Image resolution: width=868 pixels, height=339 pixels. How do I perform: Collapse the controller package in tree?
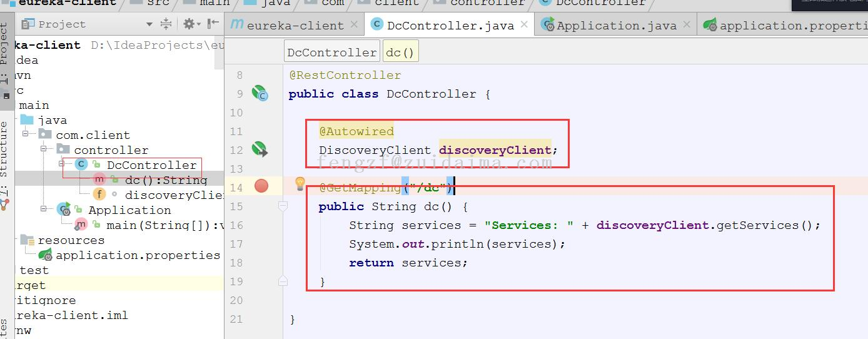click(44, 149)
